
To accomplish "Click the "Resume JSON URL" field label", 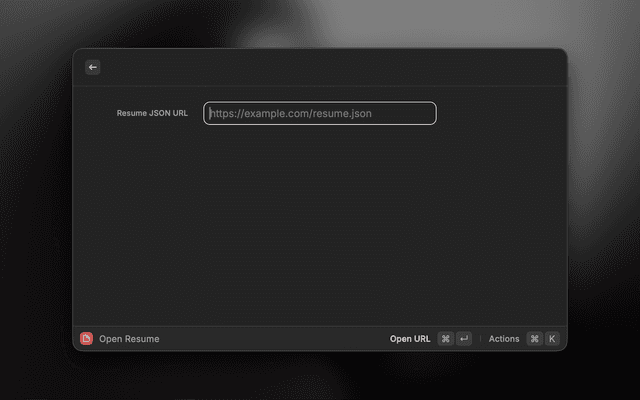I will (x=152, y=114).
